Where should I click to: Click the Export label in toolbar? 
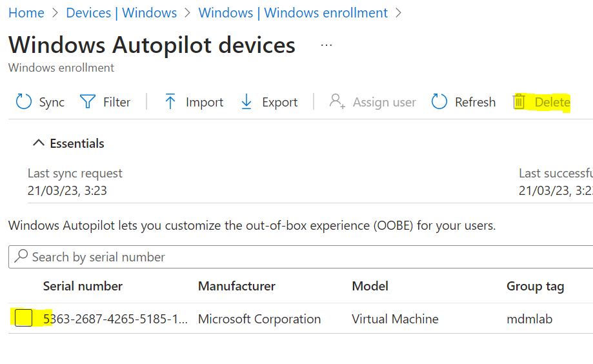(x=280, y=102)
